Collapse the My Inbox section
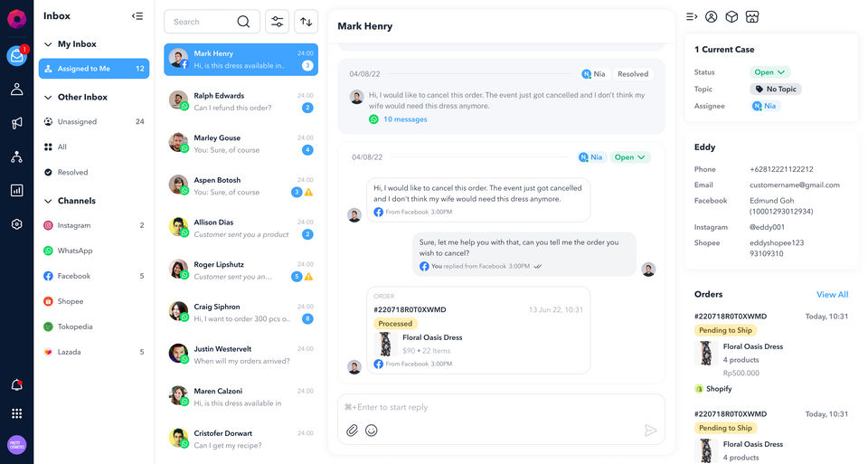The image size is (868, 464). tap(48, 44)
